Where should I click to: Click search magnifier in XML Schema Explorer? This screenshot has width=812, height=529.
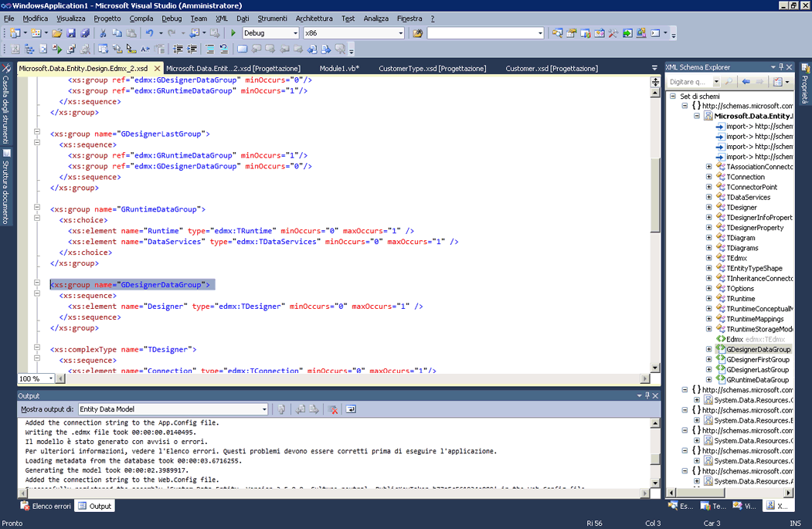(x=728, y=82)
